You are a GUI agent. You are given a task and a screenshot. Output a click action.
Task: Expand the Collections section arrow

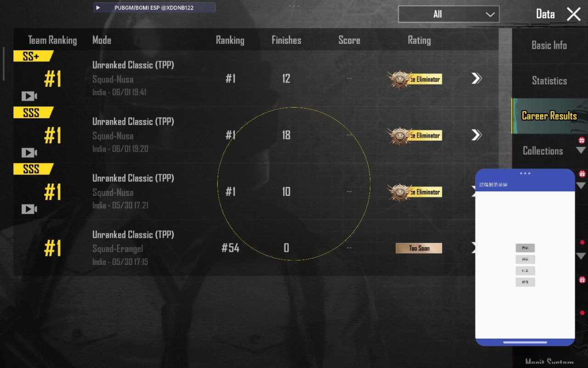(581, 150)
